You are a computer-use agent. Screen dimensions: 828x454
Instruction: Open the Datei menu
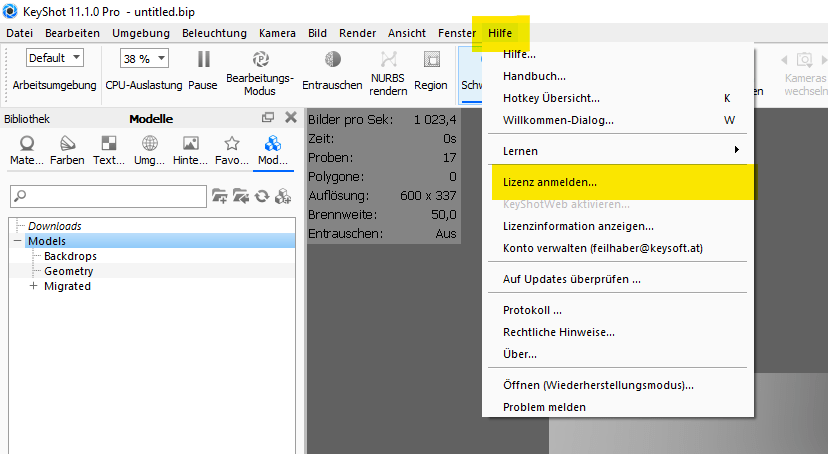[20, 33]
